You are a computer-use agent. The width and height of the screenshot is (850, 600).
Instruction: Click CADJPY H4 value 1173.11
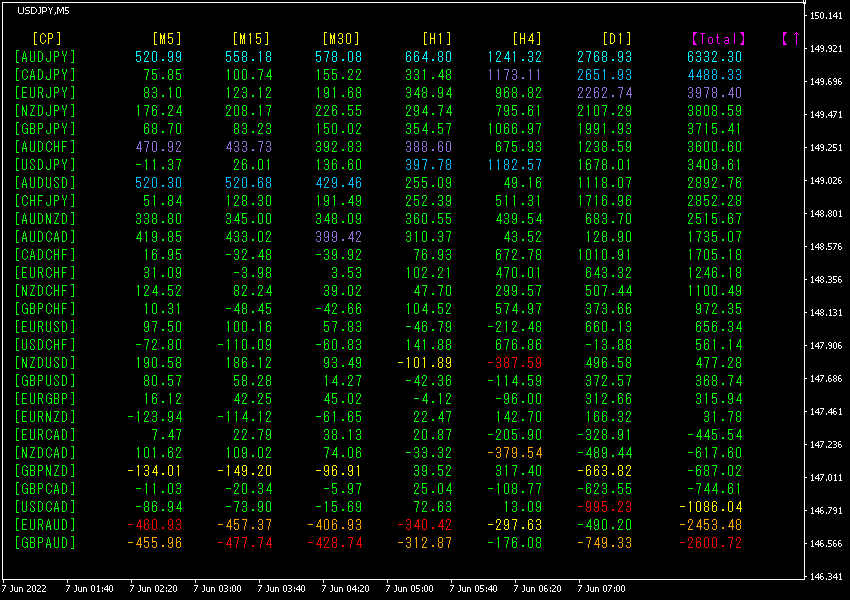click(514, 75)
